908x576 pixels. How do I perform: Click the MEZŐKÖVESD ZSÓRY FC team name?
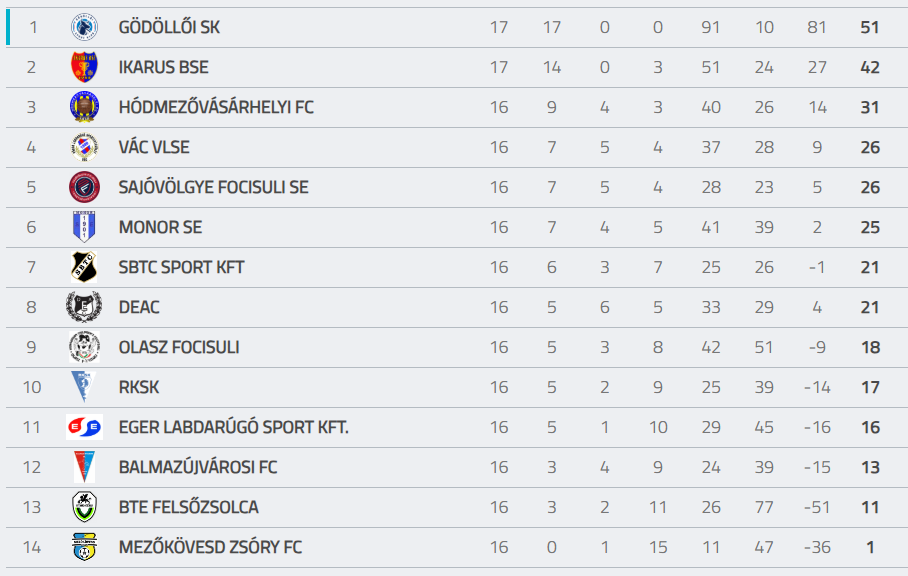point(210,547)
